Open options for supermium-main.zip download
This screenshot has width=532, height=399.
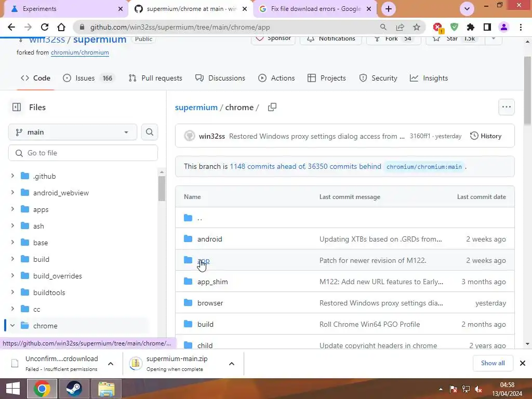tap(232, 363)
